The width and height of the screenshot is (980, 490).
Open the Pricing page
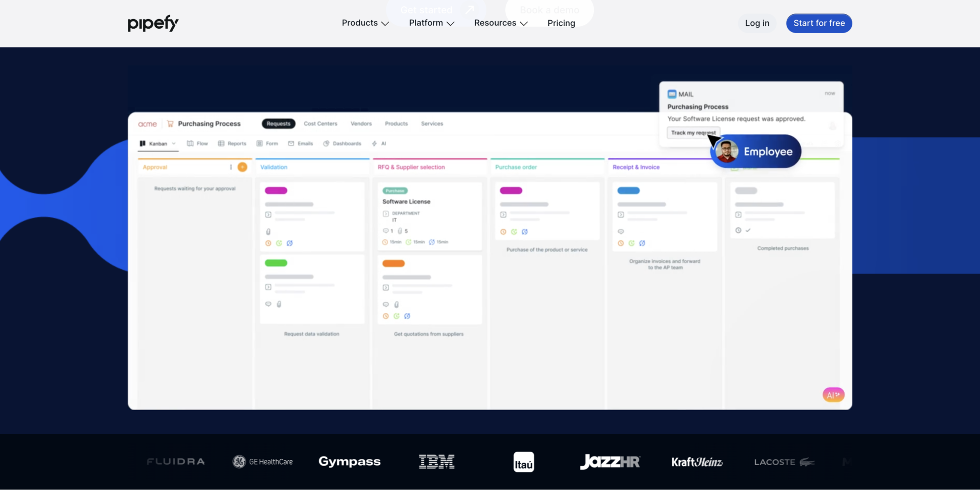coord(561,23)
